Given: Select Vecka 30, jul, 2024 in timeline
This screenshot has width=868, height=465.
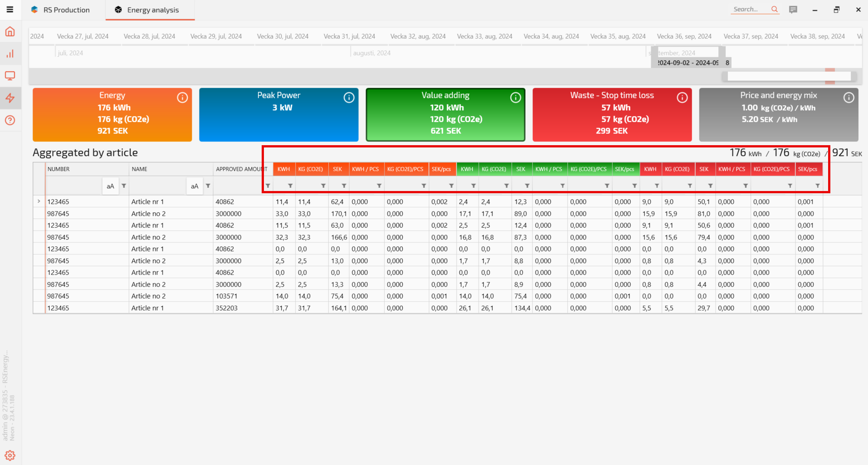Looking at the screenshot, I should click(283, 36).
